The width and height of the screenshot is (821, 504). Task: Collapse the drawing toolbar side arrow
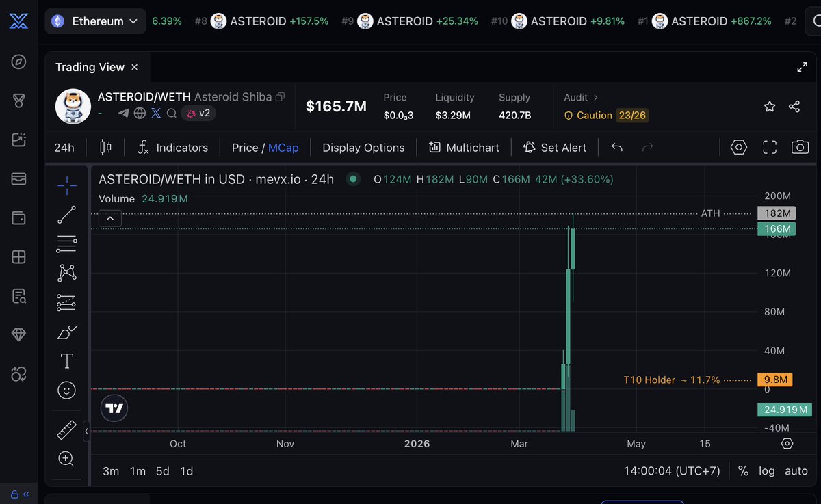(x=86, y=432)
